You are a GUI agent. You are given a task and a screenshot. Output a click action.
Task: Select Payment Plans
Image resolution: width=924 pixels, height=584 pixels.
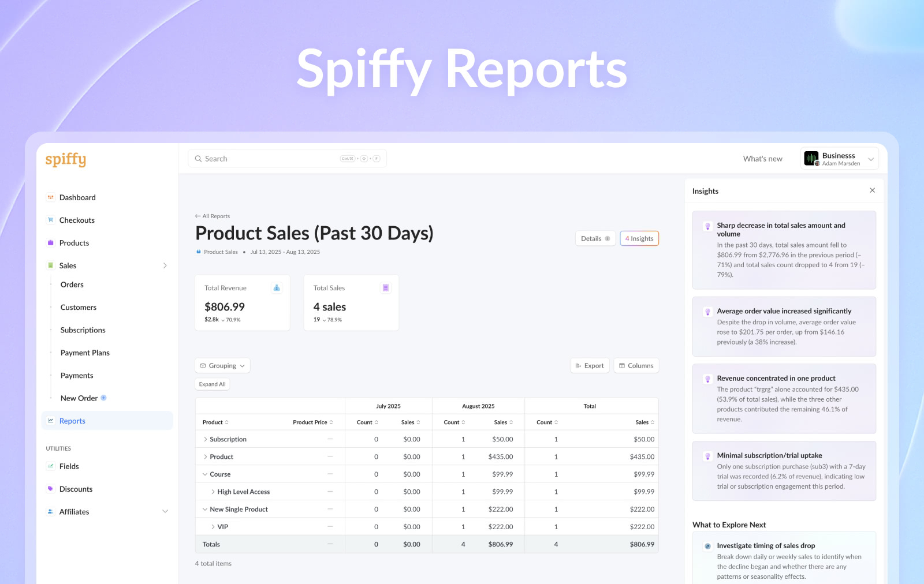pyautogui.click(x=85, y=353)
